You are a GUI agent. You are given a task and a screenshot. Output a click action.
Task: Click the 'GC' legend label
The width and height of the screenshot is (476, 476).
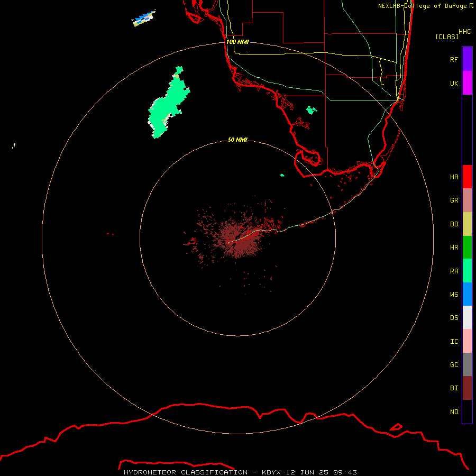[454, 365]
